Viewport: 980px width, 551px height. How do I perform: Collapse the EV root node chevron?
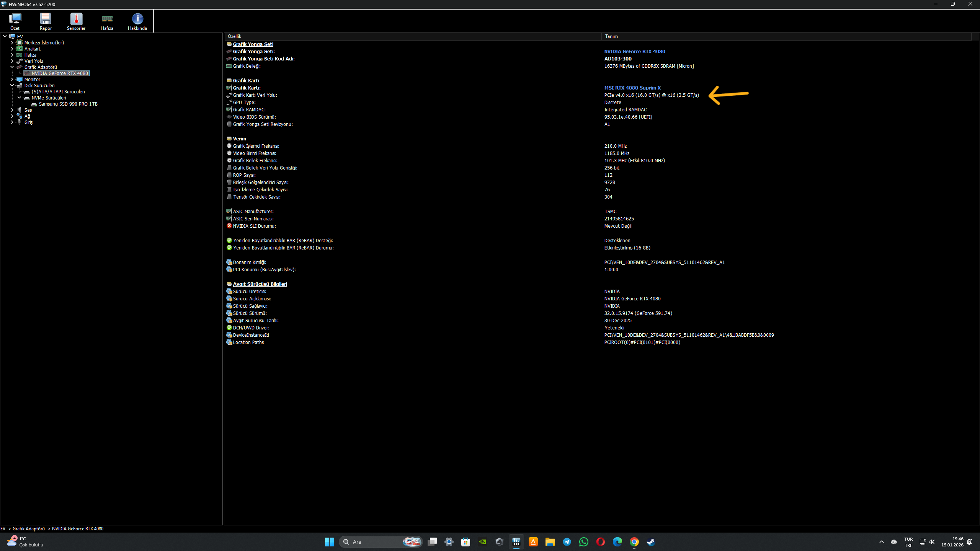5,36
